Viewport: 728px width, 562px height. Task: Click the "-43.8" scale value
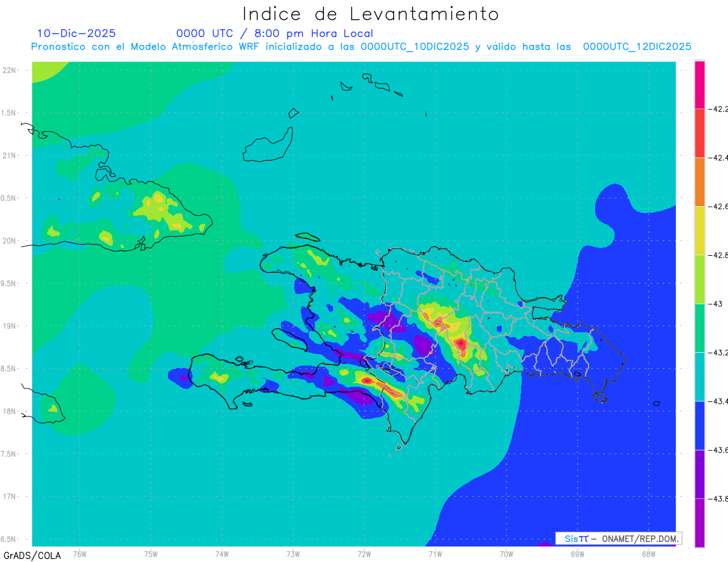pyautogui.click(x=718, y=498)
